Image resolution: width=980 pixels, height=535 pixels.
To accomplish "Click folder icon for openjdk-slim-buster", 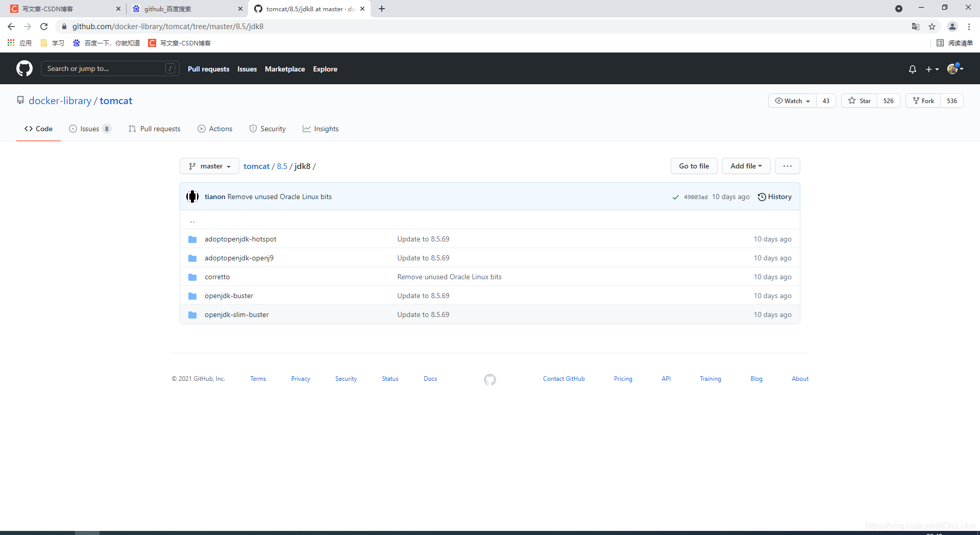I will [192, 314].
